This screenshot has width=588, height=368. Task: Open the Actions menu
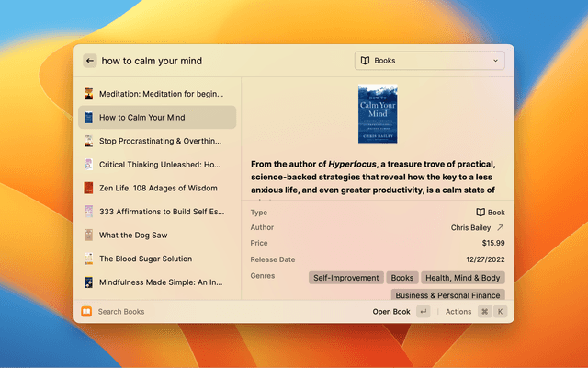[458, 312]
